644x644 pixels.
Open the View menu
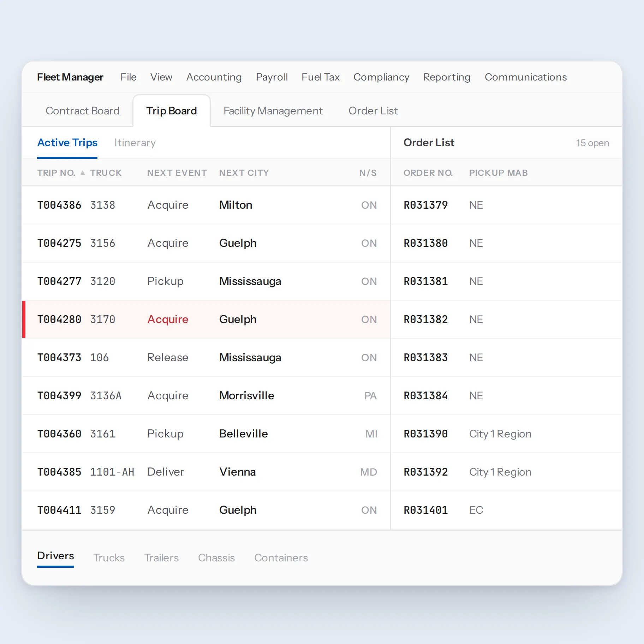[161, 77]
